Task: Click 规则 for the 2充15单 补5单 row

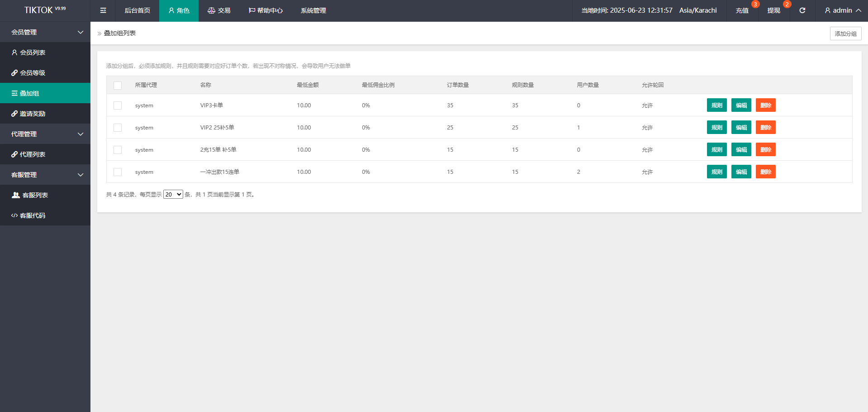Action: [716, 150]
